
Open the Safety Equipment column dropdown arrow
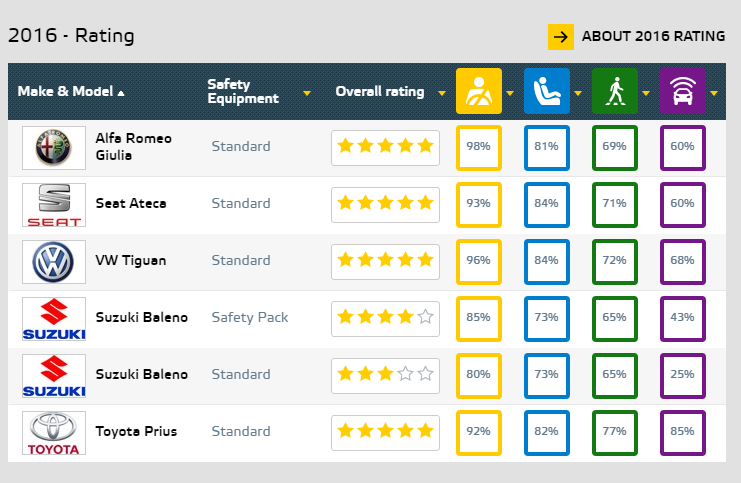307,93
